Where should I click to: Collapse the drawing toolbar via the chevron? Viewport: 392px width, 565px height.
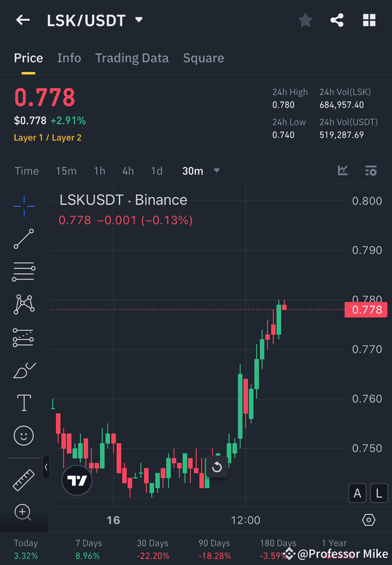click(46, 468)
